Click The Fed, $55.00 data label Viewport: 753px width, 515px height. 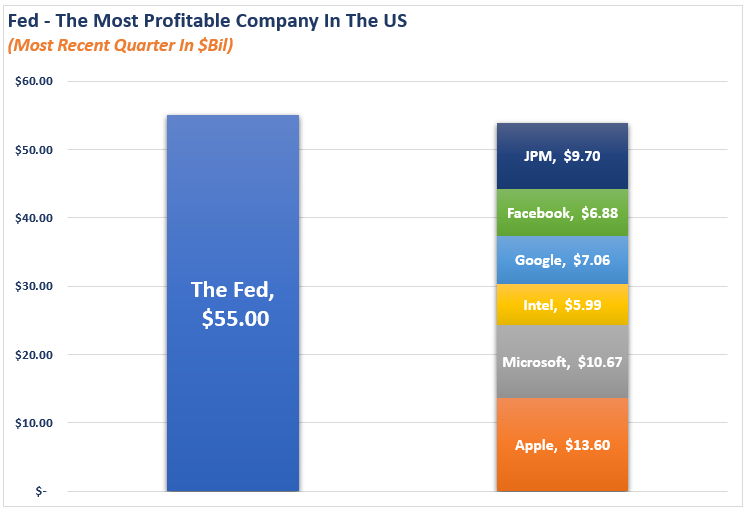click(233, 304)
